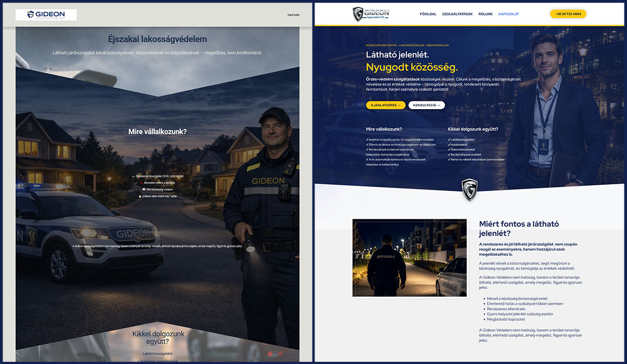Click the yellow +36 30 733-5684 phone button
The height and width of the screenshot is (364, 627).
pos(568,14)
